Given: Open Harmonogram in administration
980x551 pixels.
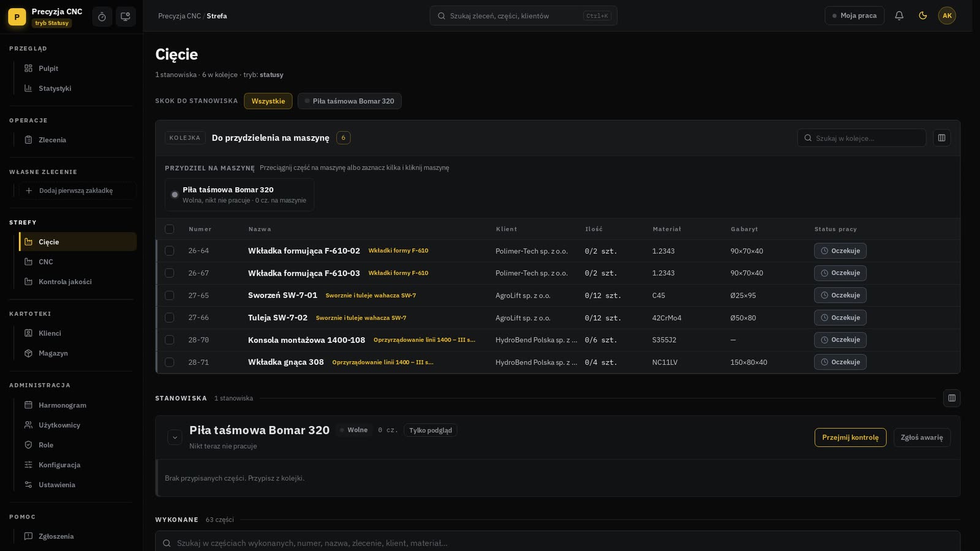Looking at the screenshot, I should pos(77,405).
